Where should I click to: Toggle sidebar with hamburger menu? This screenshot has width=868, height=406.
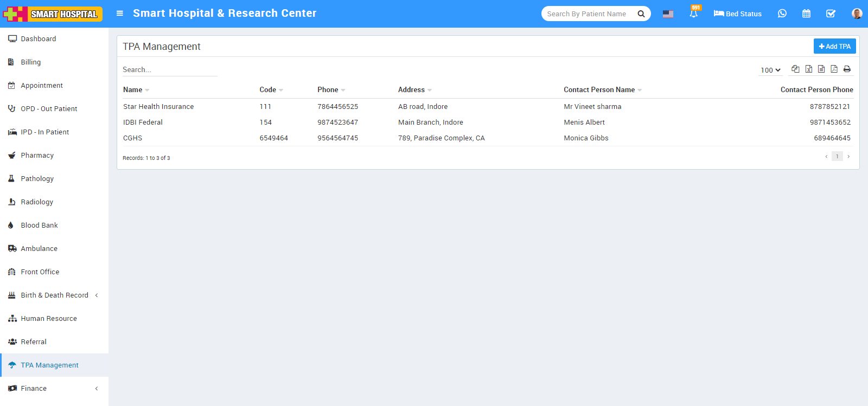[x=120, y=14]
